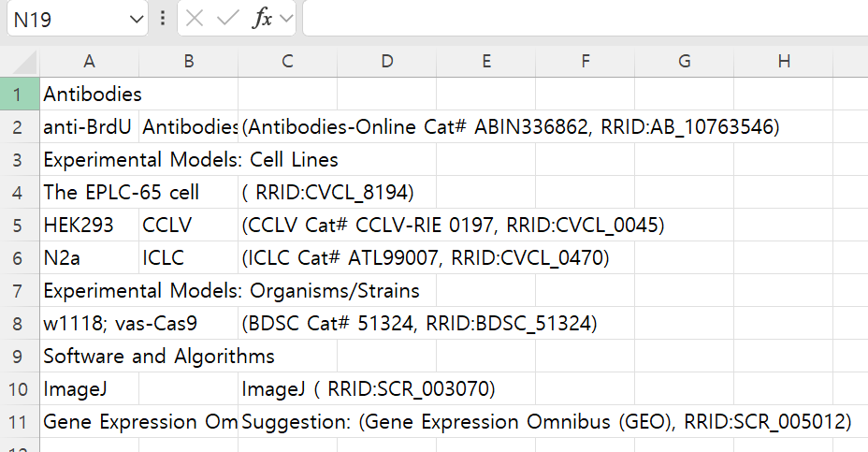Image resolution: width=868 pixels, height=452 pixels.
Task: Select row 8 header
Action: [19, 324]
